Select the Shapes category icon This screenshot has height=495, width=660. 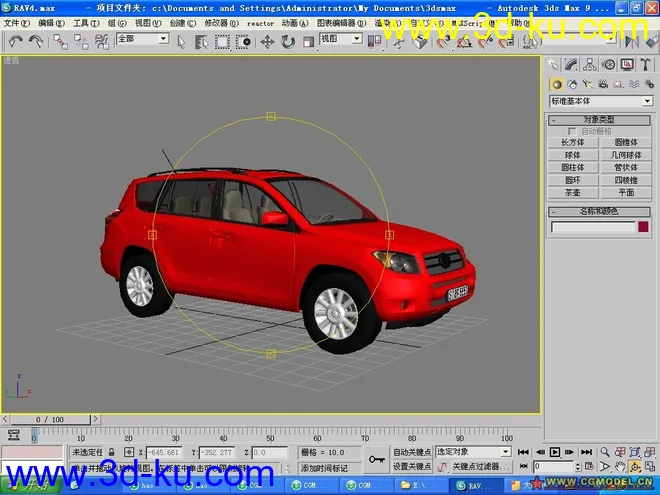coord(572,85)
